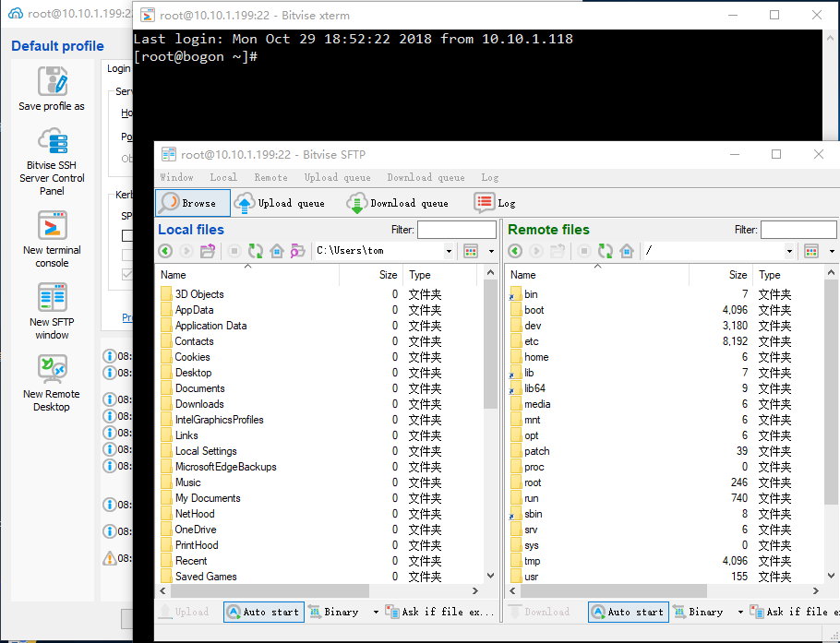The width and height of the screenshot is (840, 643).
Task: Click Remote files horizontal scrollbar thumb
Action: pos(614,590)
